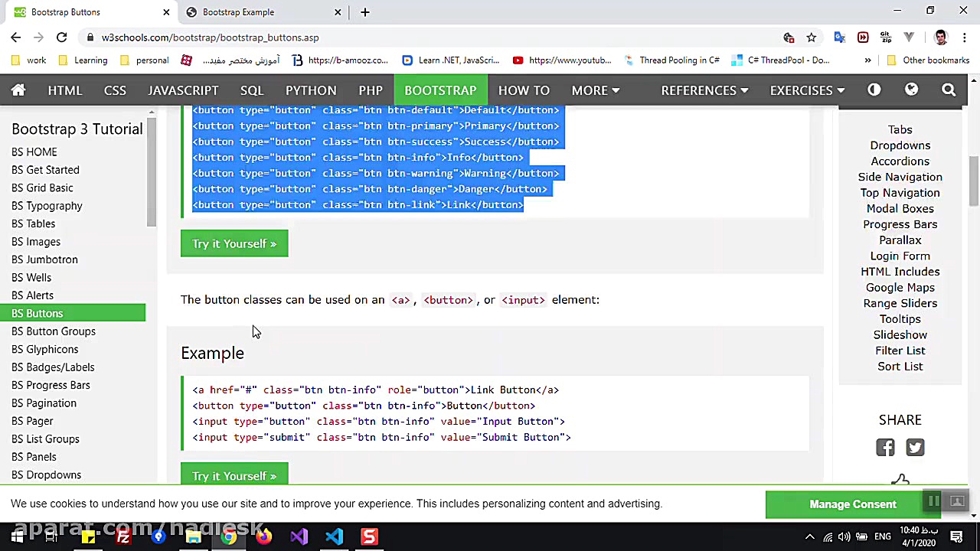Click the browser reload icon

point(61,37)
